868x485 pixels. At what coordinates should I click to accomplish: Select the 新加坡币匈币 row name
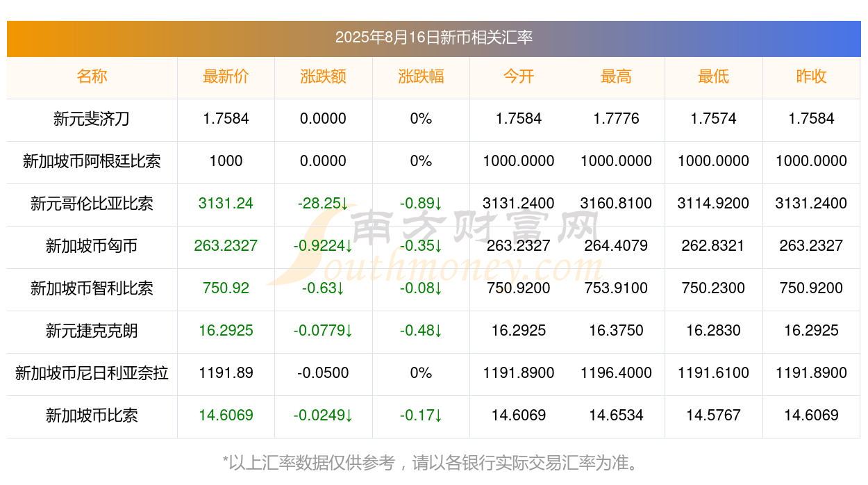[92, 246]
